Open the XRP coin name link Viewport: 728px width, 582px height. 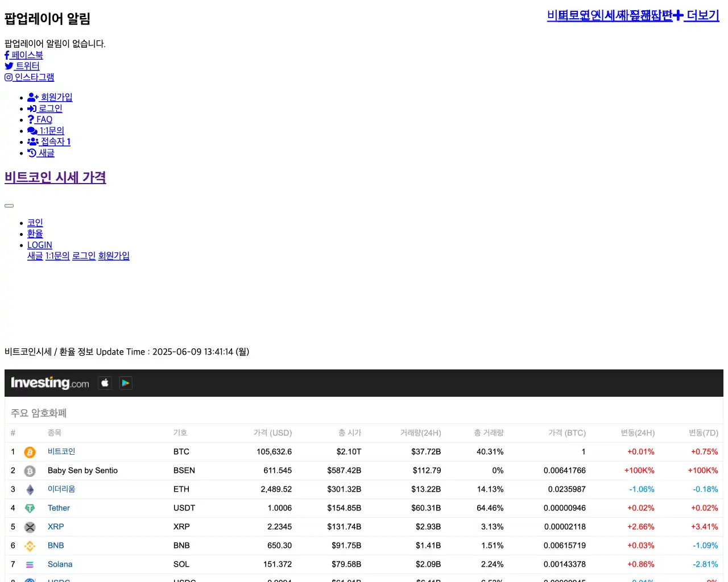click(x=56, y=527)
